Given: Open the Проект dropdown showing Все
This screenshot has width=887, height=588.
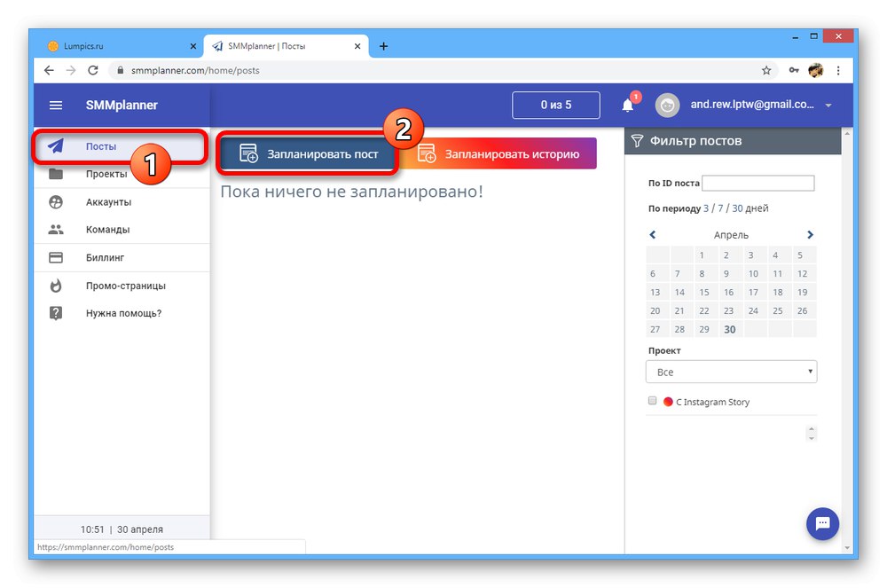Looking at the screenshot, I should pyautogui.click(x=732, y=372).
